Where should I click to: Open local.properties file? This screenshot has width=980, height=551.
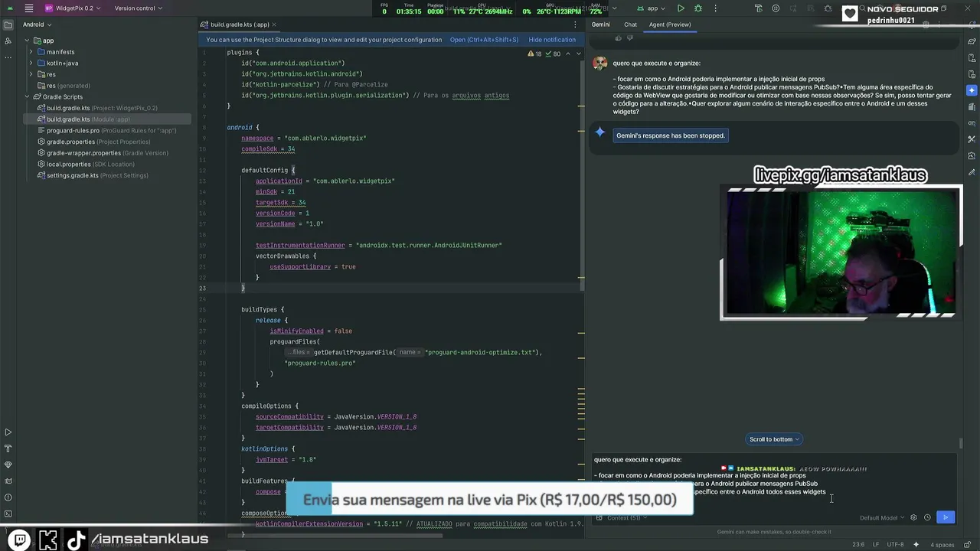(x=86, y=164)
